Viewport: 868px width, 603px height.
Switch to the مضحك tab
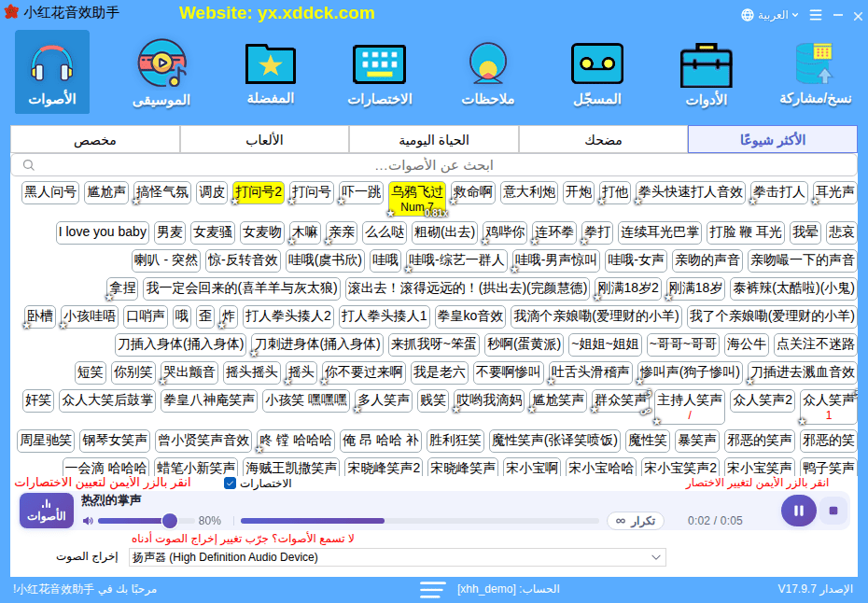603,139
